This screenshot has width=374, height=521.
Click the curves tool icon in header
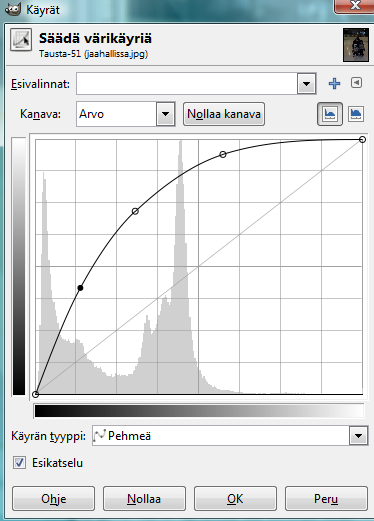click(x=21, y=40)
